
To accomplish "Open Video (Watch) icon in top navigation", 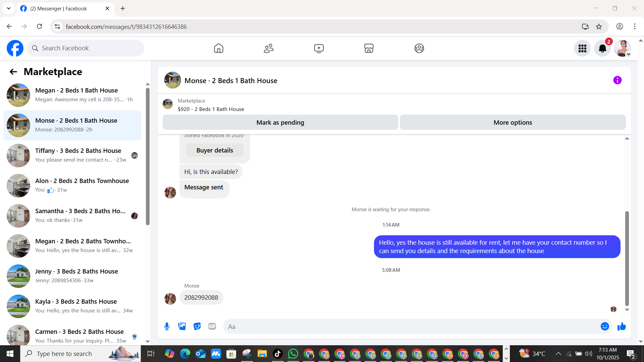I will coord(319,48).
